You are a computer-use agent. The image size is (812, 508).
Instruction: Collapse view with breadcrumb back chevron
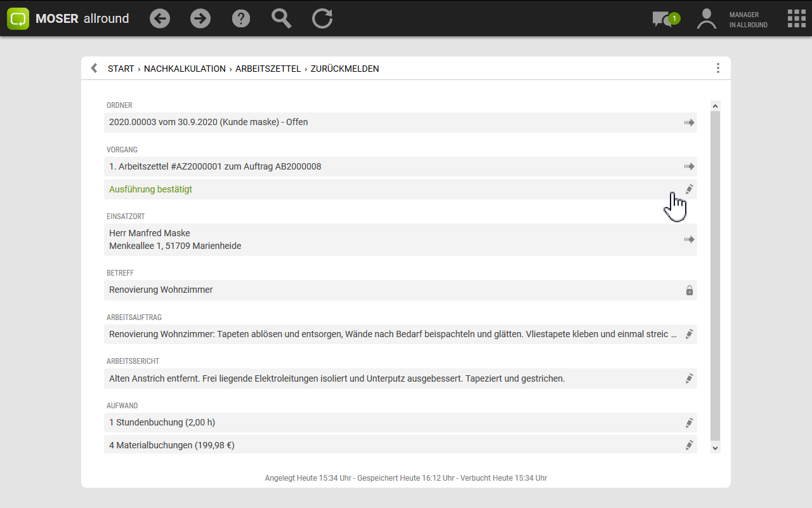tap(94, 69)
